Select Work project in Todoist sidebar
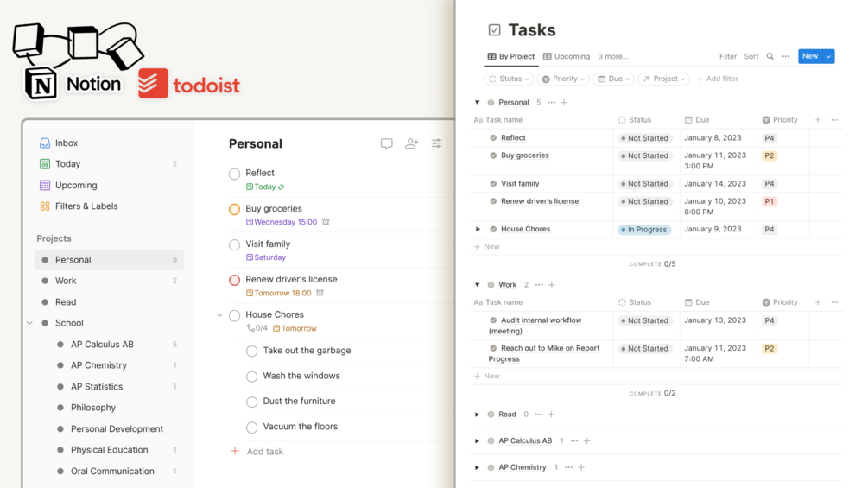 coord(109,281)
